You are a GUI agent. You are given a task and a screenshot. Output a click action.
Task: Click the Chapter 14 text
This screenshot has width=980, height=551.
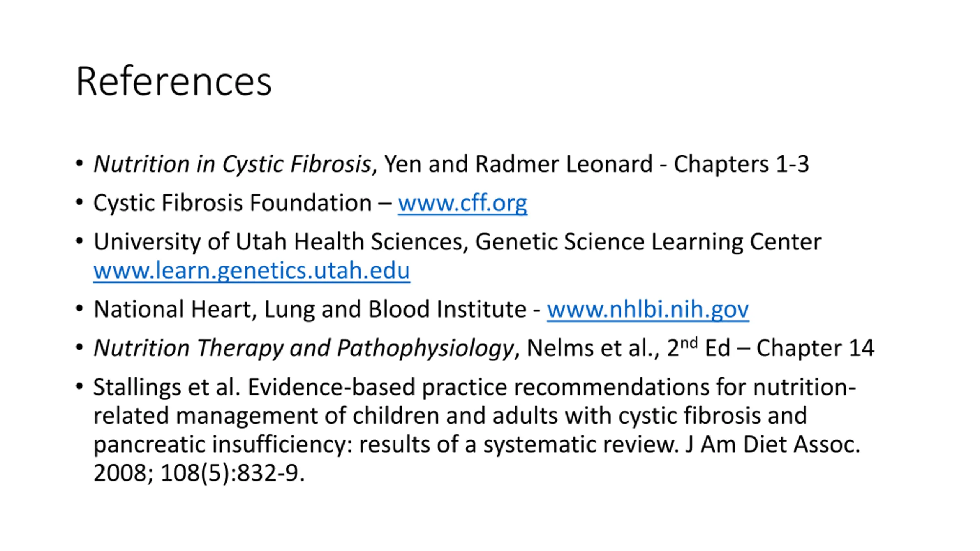pyautogui.click(x=815, y=348)
